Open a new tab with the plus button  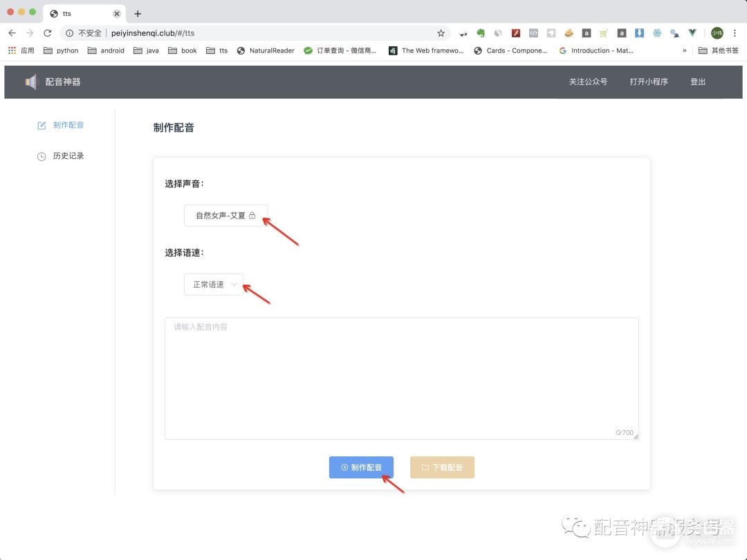pyautogui.click(x=138, y=13)
